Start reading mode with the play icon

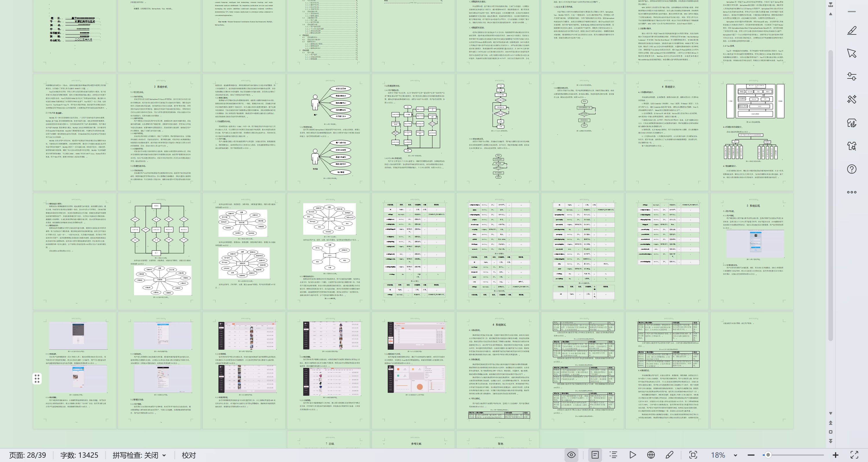632,455
